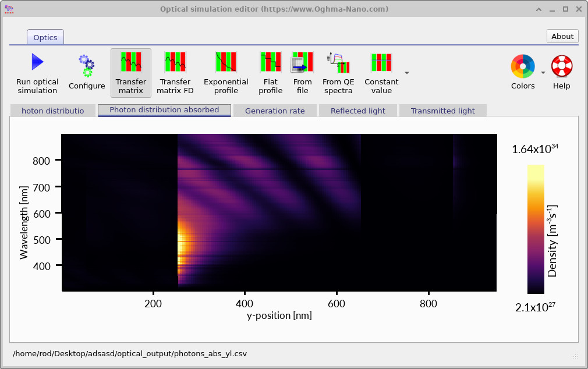Click the window resize grip
Image resolution: width=588 pixels, height=369 pixels.
point(575,356)
